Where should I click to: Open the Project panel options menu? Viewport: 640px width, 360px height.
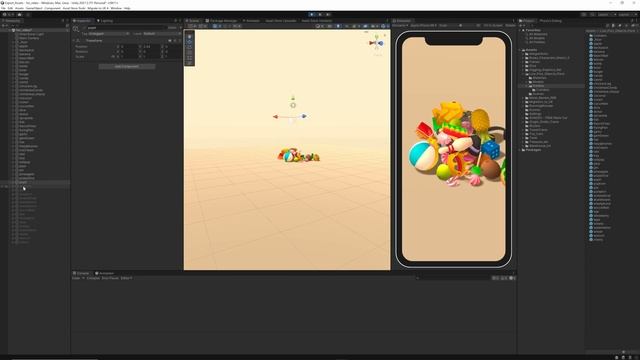[x=637, y=20]
